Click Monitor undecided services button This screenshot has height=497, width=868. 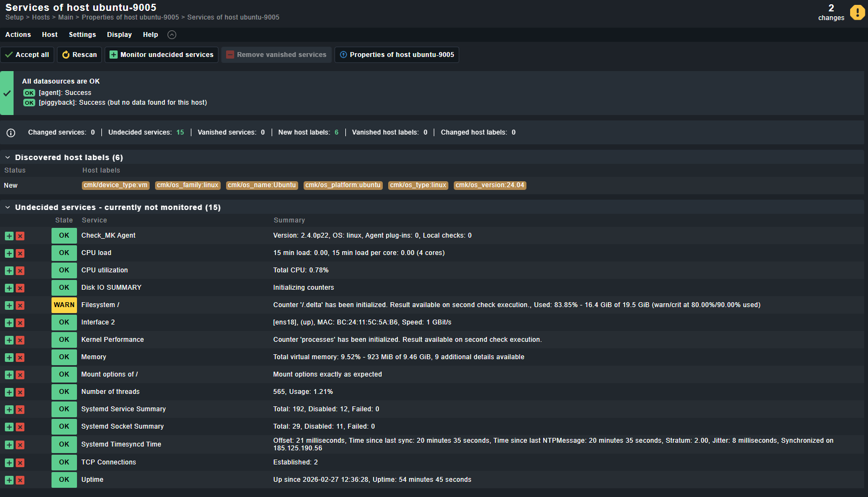(x=162, y=55)
